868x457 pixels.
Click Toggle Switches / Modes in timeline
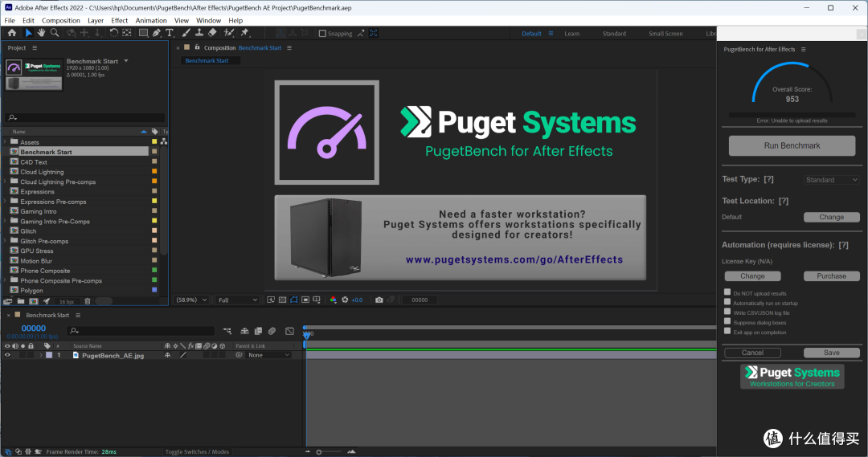point(197,452)
